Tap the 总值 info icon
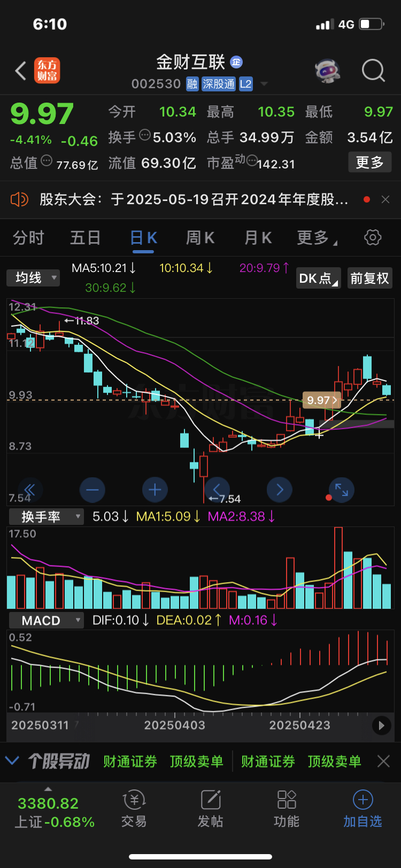Viewport: 401px width, 868px height. point(47,160)
